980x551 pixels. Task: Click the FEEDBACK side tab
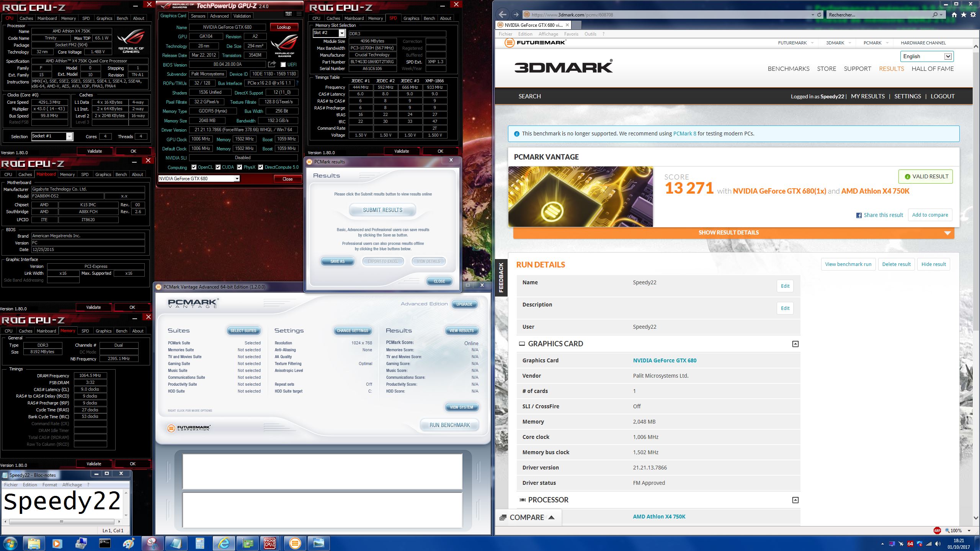pos(501,278)
